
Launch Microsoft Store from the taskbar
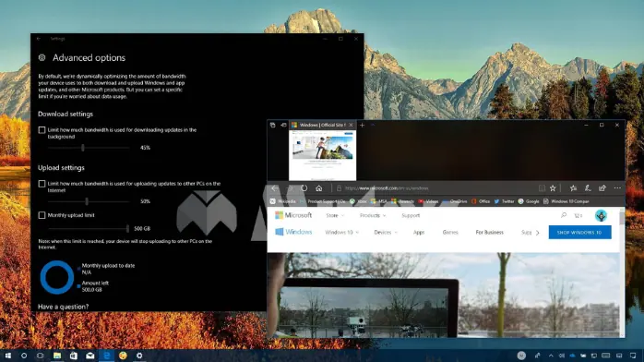coord(74,356)
